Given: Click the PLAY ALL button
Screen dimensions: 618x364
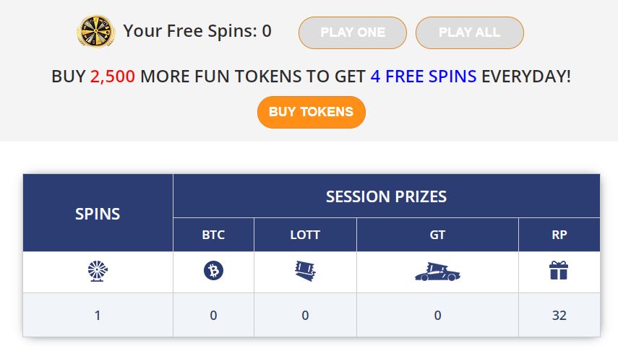Looking at the screenshot, I should coord(470,32).
